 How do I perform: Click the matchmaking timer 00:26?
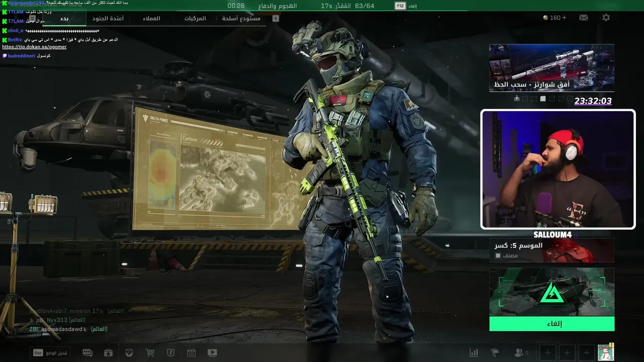236,6
